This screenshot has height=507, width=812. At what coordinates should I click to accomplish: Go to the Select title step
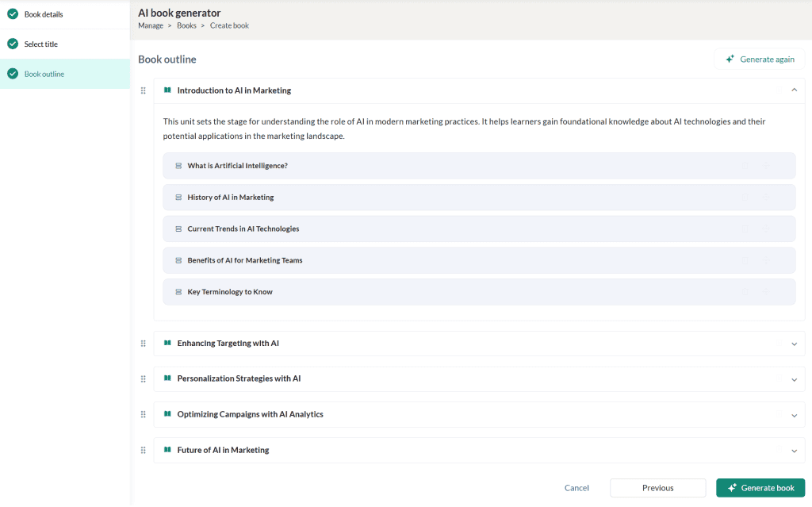click(x=41, y=44)
